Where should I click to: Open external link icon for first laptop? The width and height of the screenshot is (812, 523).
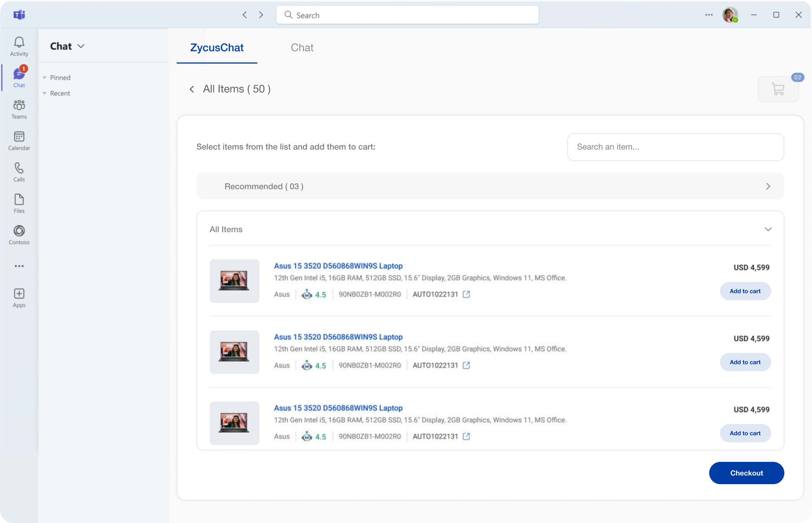pyautogui.click(x=466, y=294)
